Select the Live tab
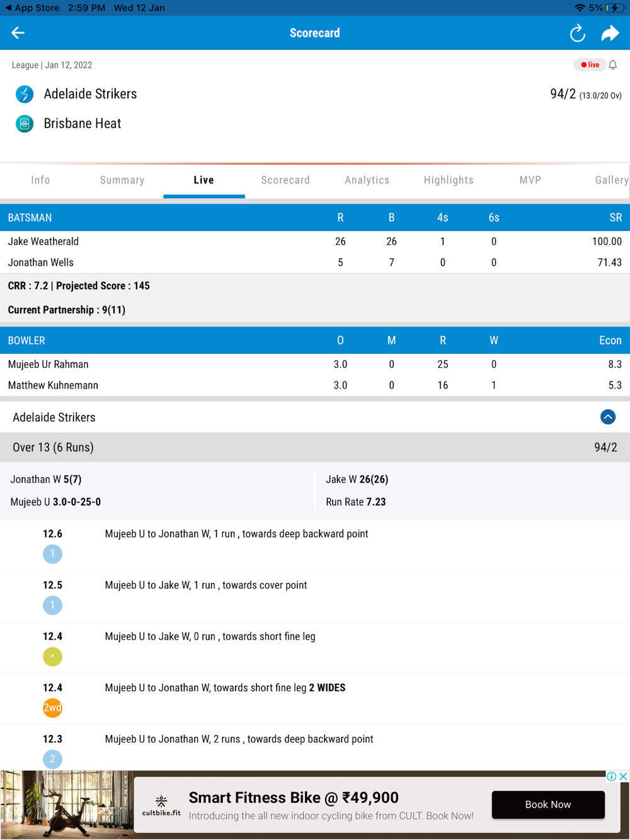 (203, 180)
